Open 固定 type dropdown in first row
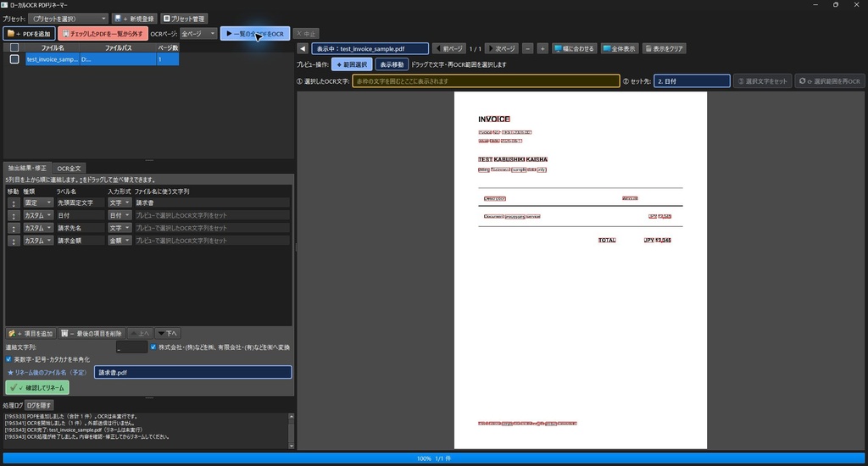 37,203
